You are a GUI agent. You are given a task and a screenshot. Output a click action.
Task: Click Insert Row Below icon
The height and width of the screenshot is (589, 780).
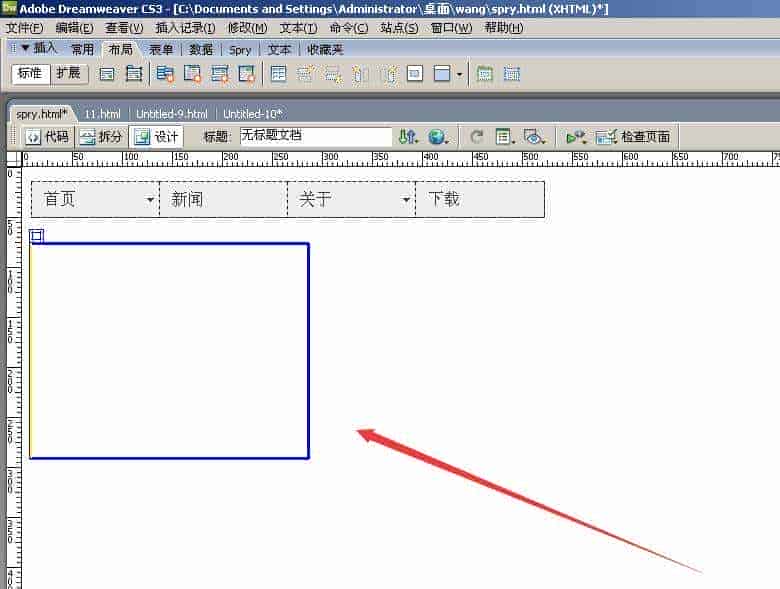[x=333, y=74]
